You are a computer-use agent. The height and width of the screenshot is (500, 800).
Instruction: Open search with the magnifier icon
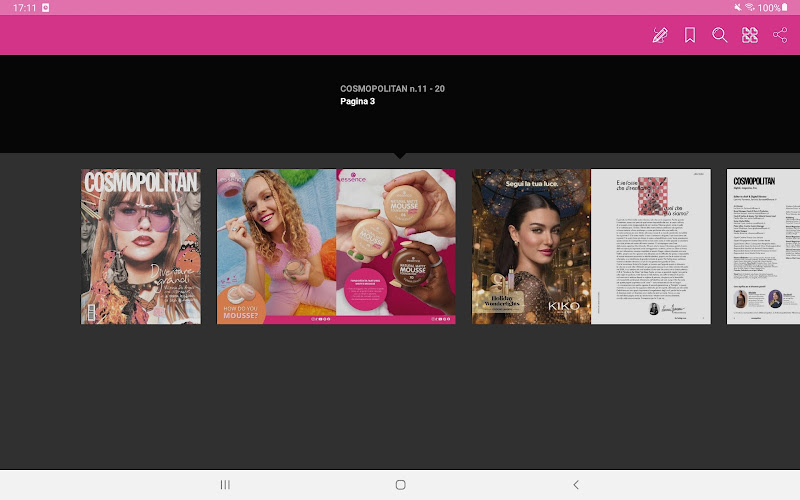click(x=719, y=35)
